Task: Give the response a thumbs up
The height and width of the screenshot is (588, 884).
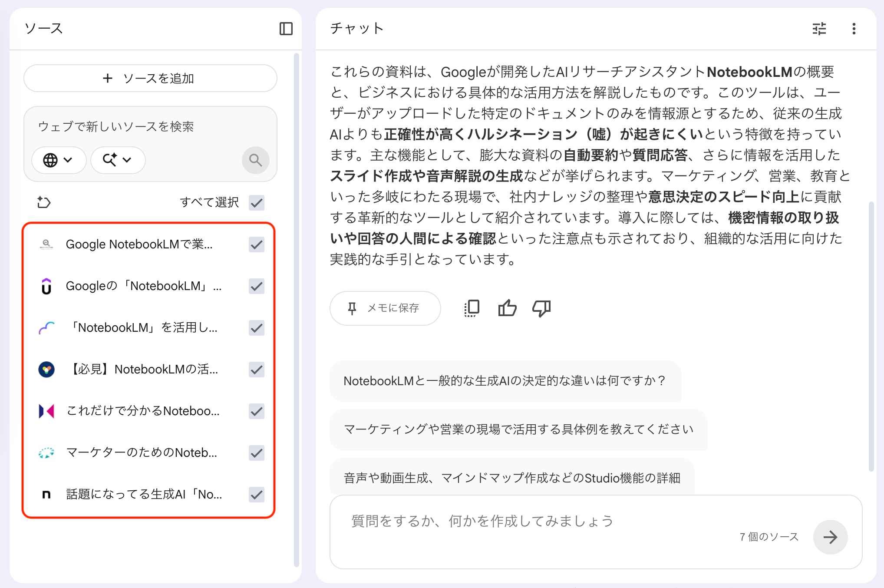Action: (x=507, y=308)
